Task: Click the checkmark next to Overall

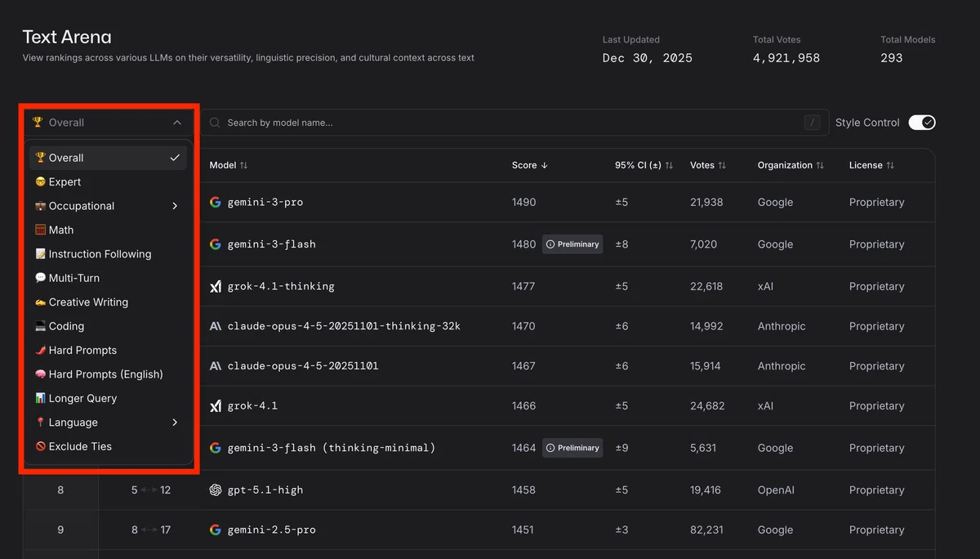Action: point(175,158)
